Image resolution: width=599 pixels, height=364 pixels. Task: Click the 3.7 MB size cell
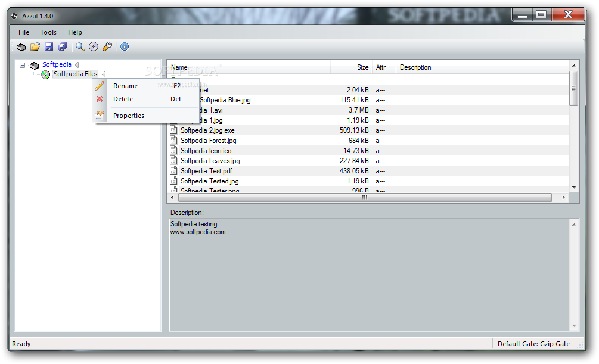coord(358,110)
